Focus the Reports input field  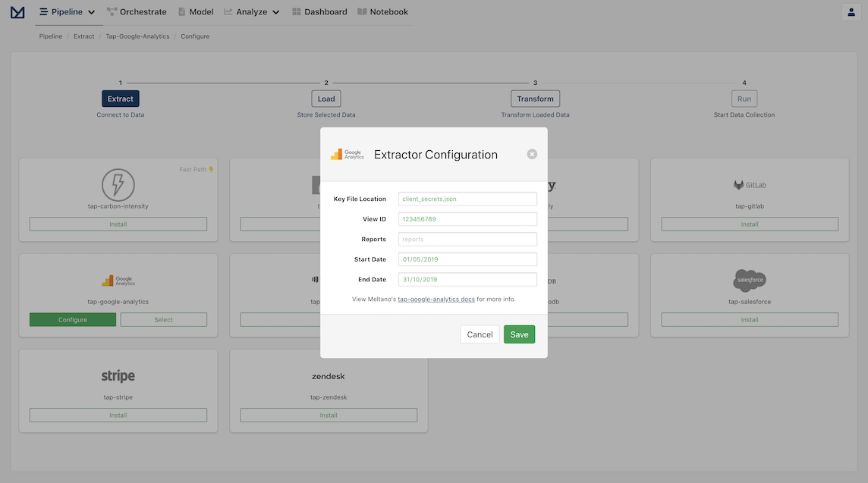tap(467, 239)
